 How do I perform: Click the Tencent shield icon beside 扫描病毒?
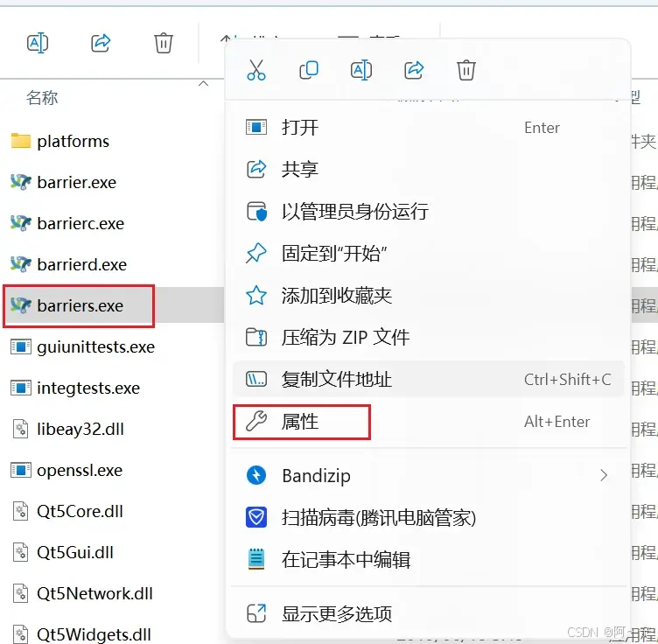coord(256,517)
